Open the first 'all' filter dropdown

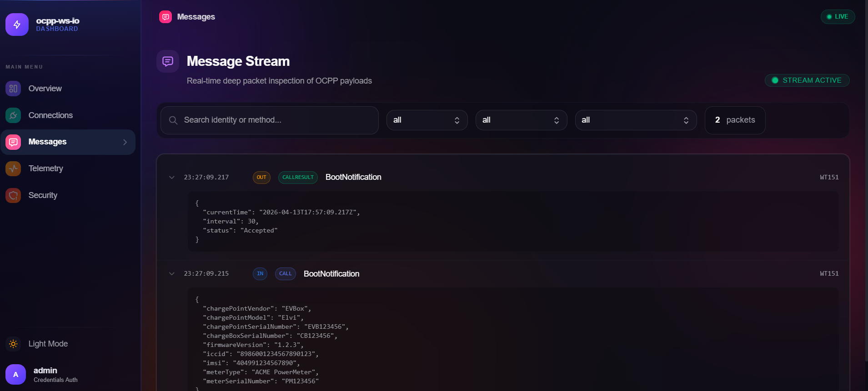tap(426, 120)
